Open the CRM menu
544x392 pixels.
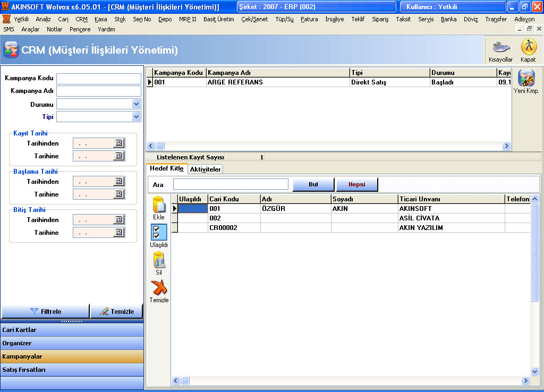81,19
